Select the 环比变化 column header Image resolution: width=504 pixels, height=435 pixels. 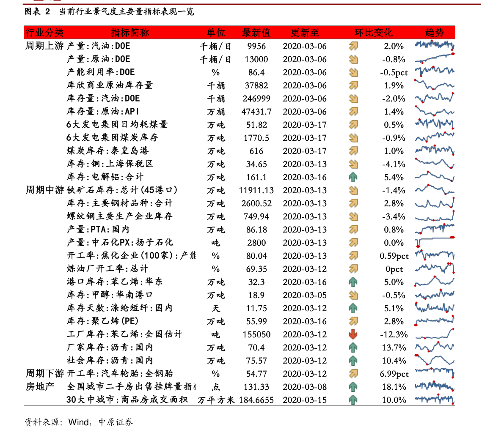point(374,33)
